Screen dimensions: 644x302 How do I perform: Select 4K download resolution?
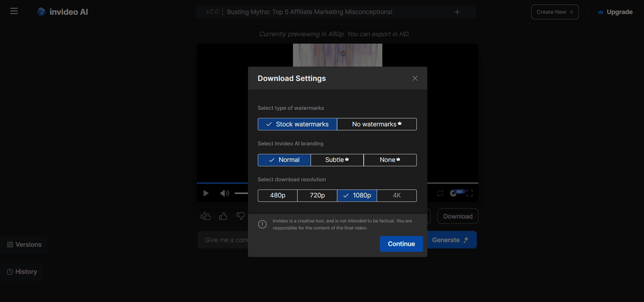coord(397,195)
